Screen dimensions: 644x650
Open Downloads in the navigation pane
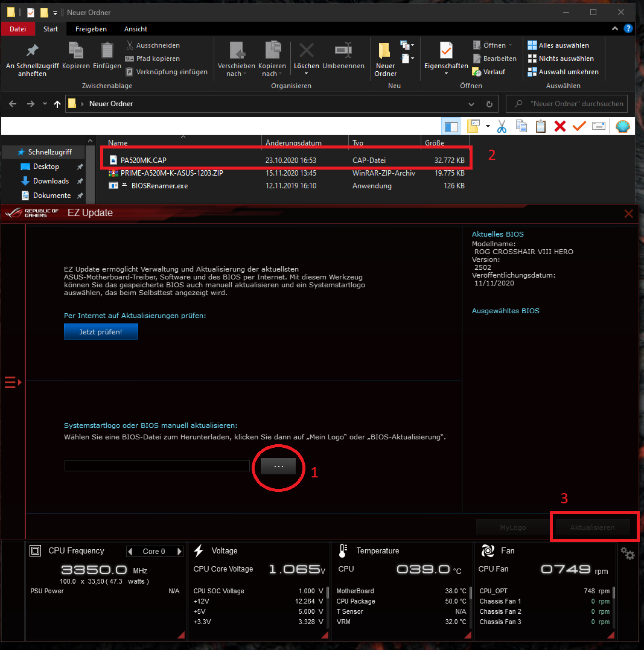point(51,181)
